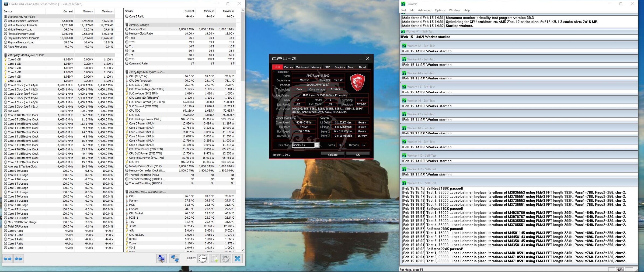
Task: Select the 'Memory Clock Ratio' sensor row
Action: (x=180, y=33)
